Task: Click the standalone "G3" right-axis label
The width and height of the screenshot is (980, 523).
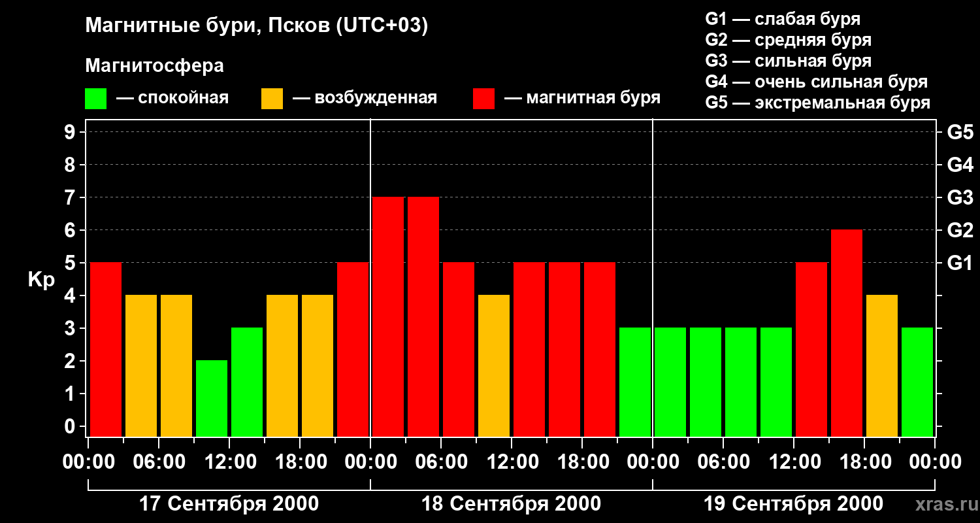Action: click(960, 197)
